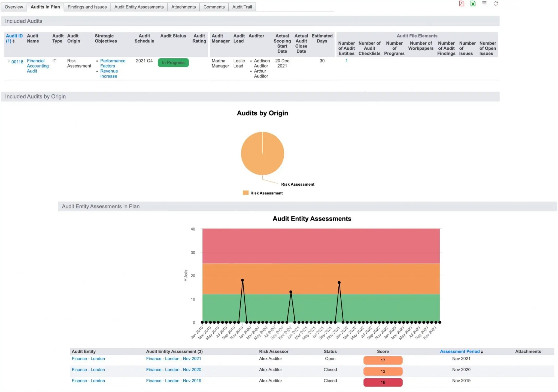
Task: Select the Leslie Lead cell
Action: pyautogui.click(x=239, y=63)
